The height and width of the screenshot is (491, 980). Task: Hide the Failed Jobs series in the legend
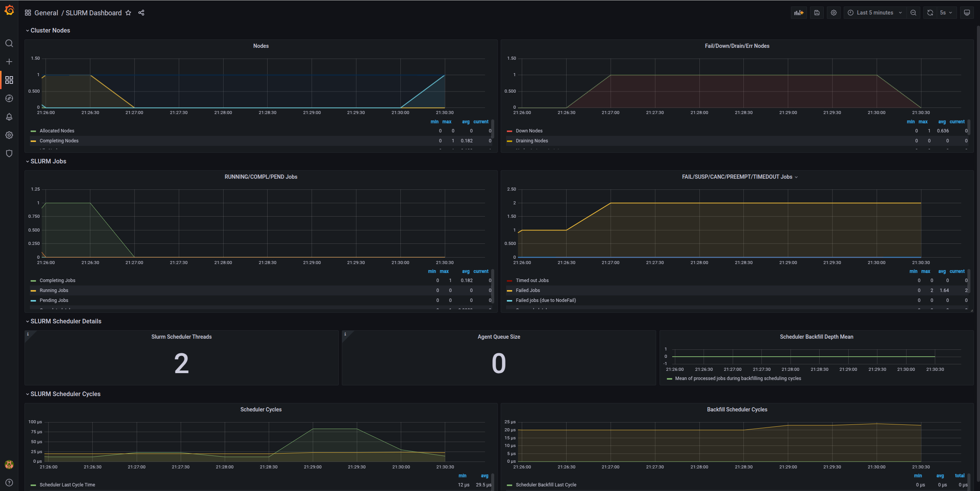[x=528, y=290]
